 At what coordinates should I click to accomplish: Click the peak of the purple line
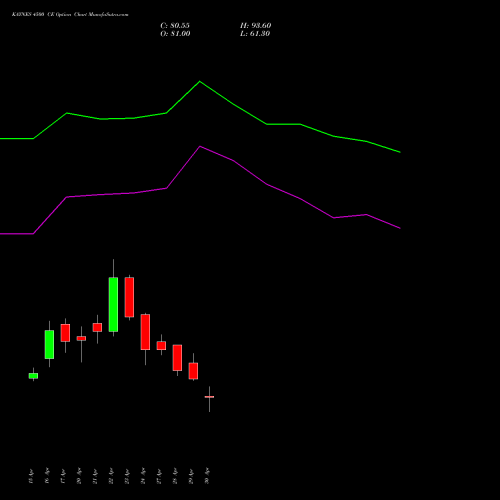point(200,146)
